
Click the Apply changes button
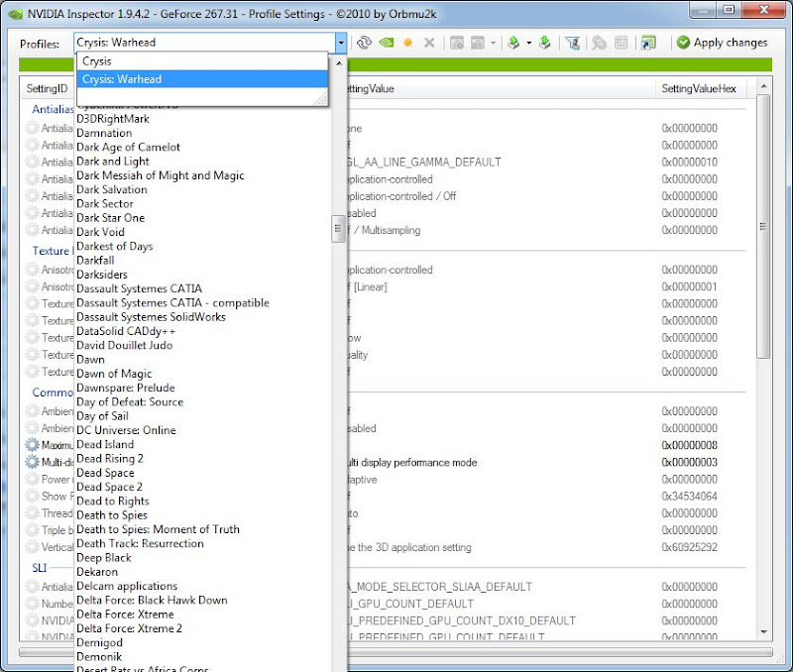[723, 43]
